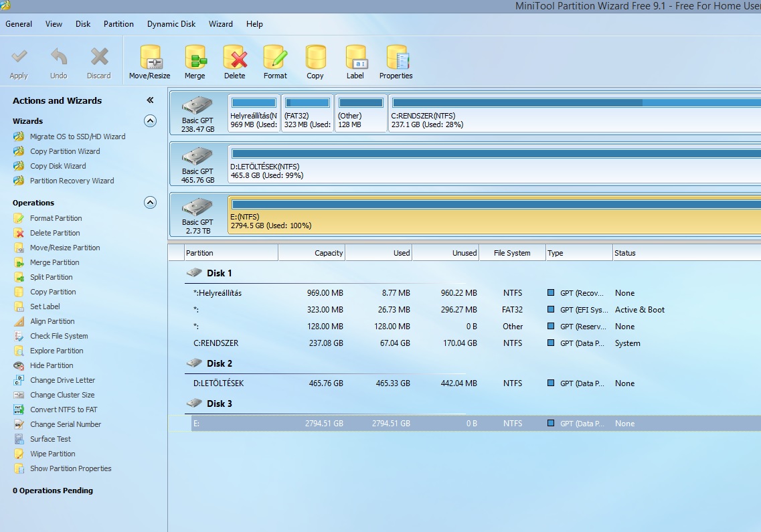This screenshot has width=761, height=532.
Task: Click the Merge Partition sidebar icon
Action: 19,262
